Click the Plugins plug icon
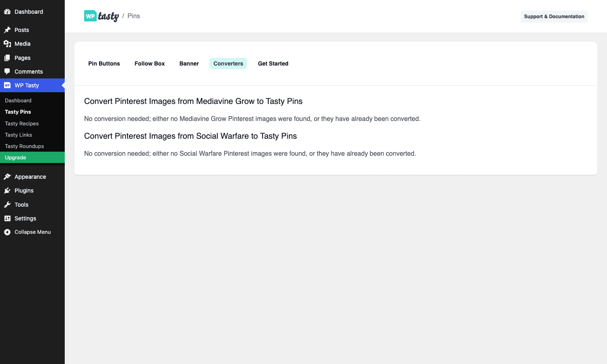Image resolution: width=607 pixels, height=364 pixels. (7, 190)
